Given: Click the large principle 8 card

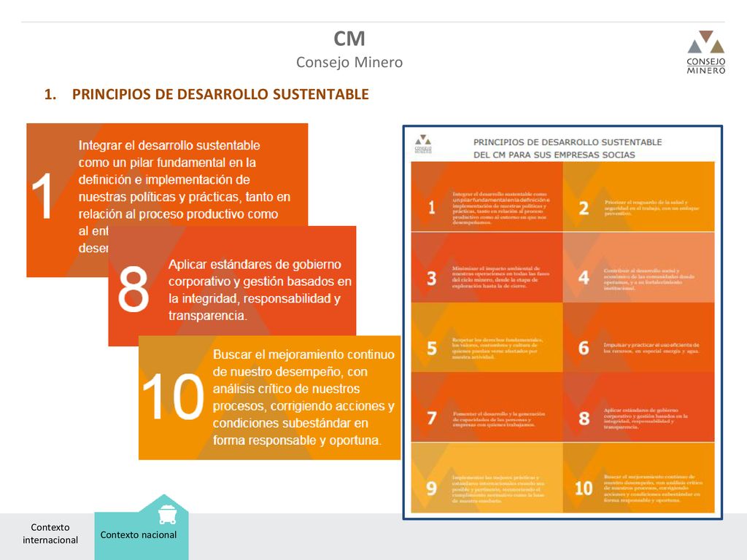Looking at the screenshot, I should click(x=232, y=286).
